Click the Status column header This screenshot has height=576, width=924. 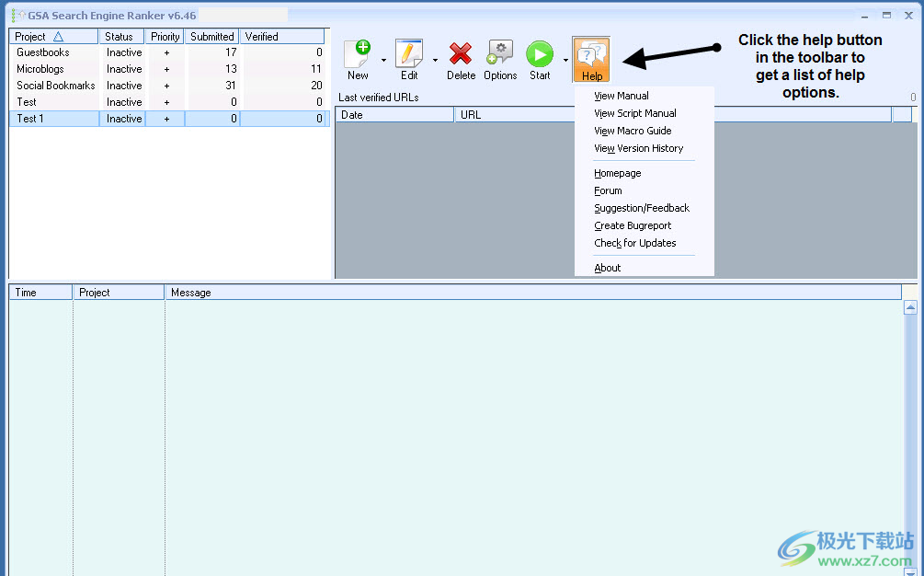coord(122,37)
